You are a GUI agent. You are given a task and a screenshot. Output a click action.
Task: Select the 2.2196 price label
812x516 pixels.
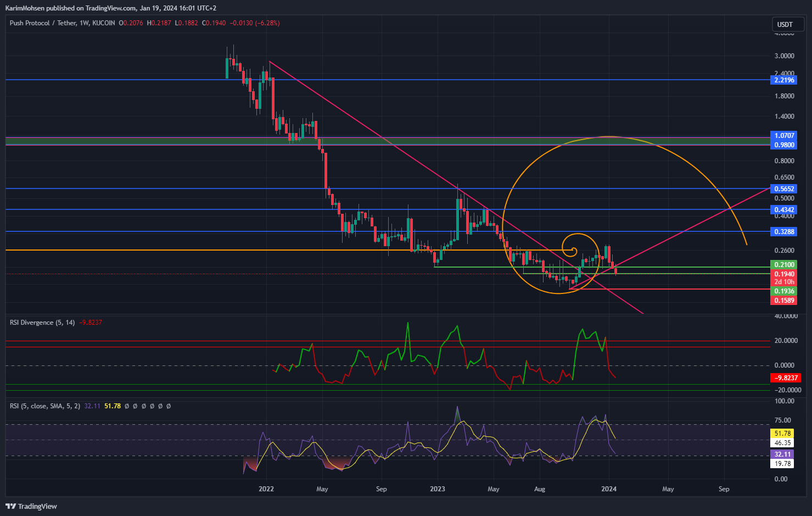click(x=784, y=80)
